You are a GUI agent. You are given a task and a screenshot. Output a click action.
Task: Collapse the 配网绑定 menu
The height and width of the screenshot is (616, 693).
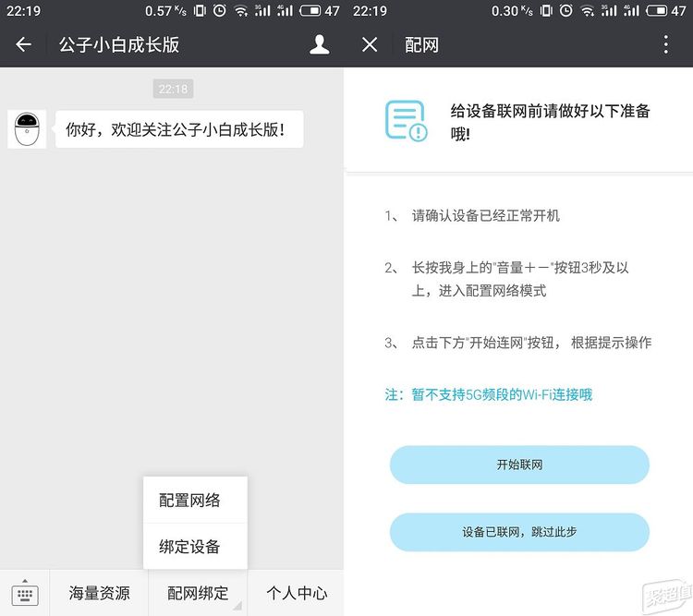(x=198, y=593)
